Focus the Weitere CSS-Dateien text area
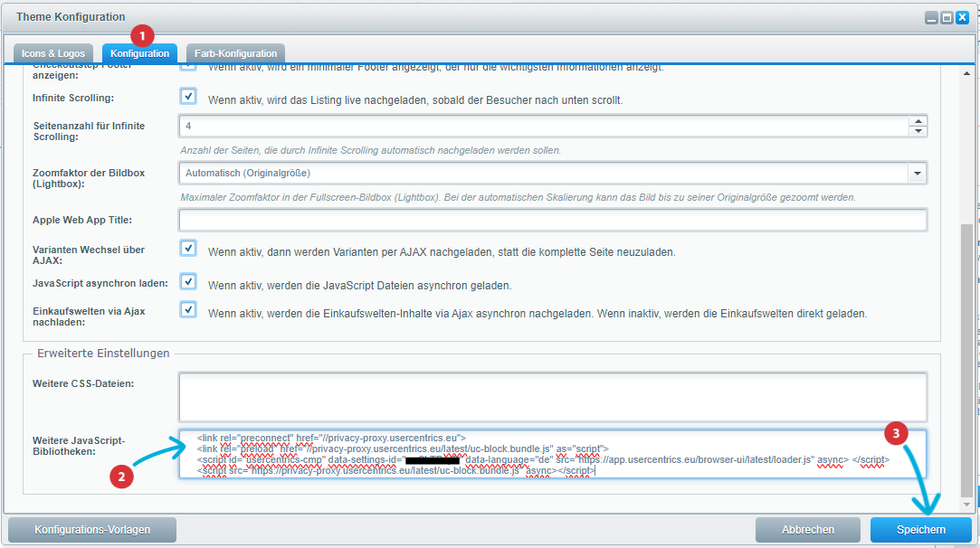Image resolution: width=980 pixels, height=548 pixels. (552, 397)
